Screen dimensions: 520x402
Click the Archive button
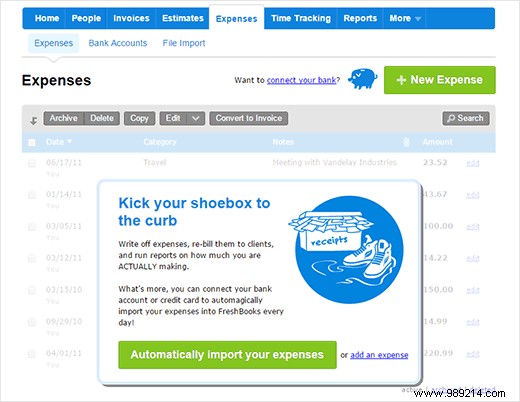point(63,118)
